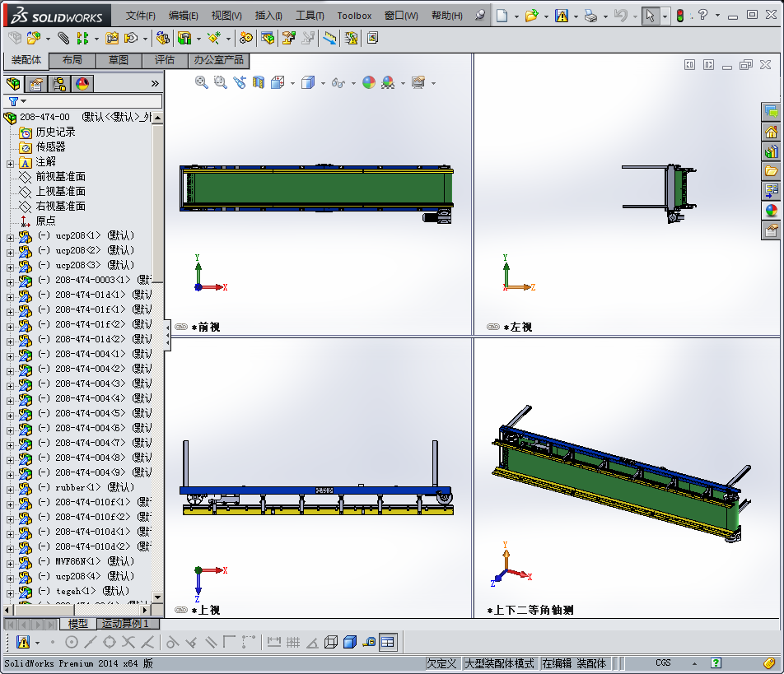Open the Assembly Features icon

tap(184, 38)
